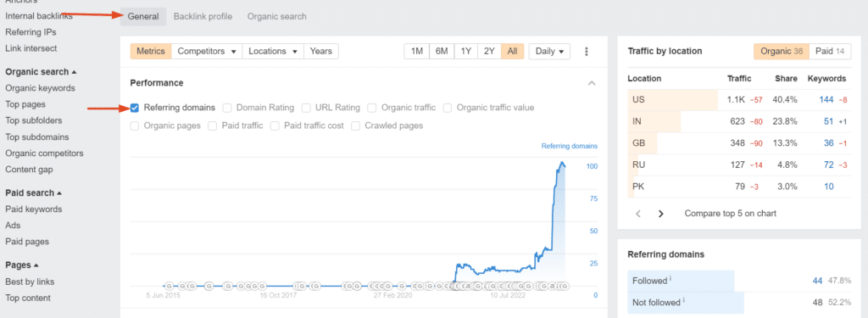This screenshot has height=318, width=868.
Task: Open Internal backlinks in sidebar
Action: tap(39, 17)
